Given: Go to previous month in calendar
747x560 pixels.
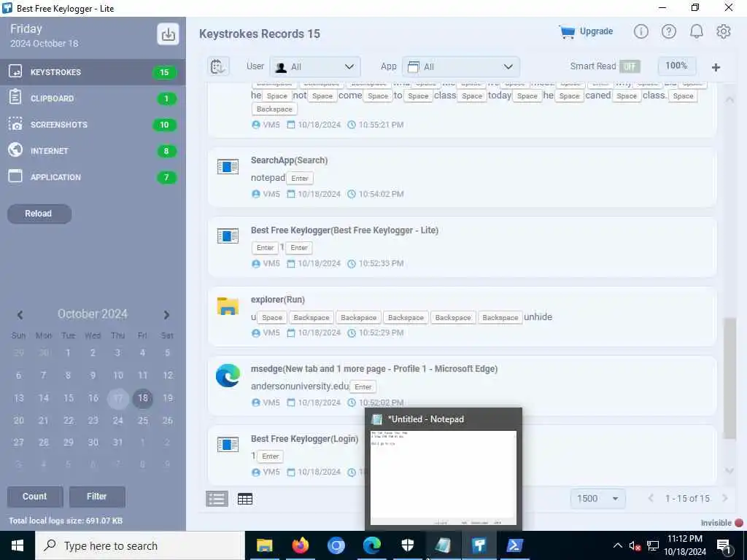Looking at the screenshot, I should pyautogui.click(x=20, y=315).
